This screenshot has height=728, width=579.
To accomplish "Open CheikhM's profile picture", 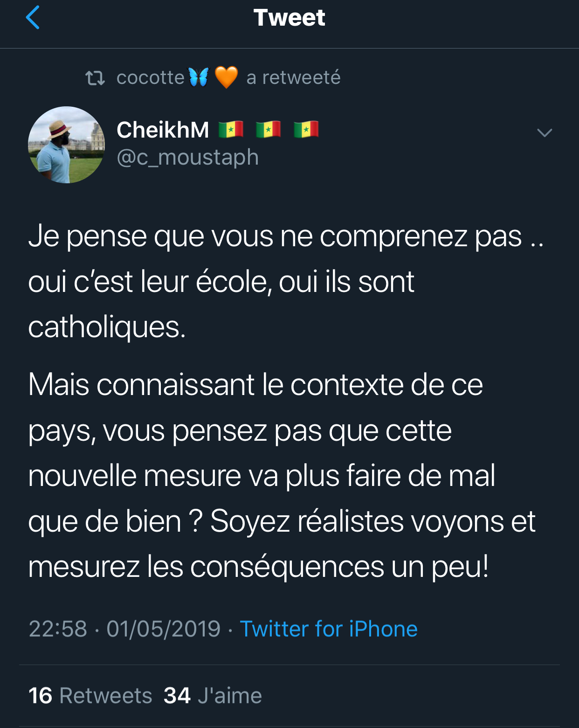I will 66,145.
